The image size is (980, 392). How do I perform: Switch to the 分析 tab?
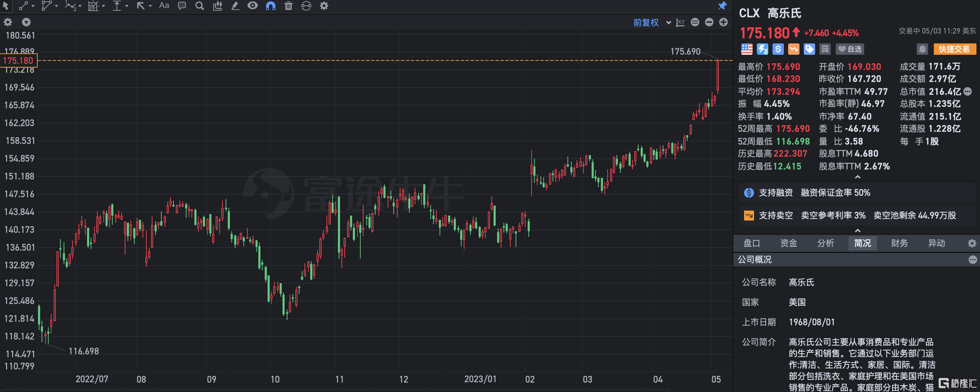point(825,243)
